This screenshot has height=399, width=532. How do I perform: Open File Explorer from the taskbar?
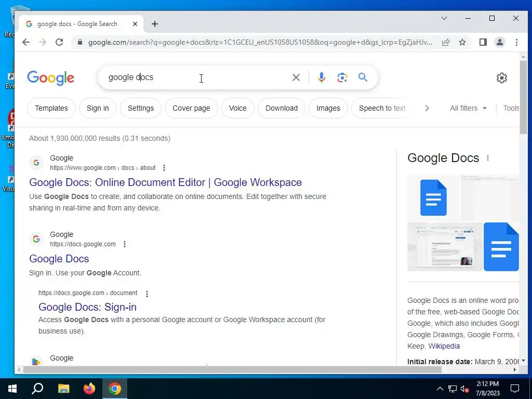click(63, 389)
